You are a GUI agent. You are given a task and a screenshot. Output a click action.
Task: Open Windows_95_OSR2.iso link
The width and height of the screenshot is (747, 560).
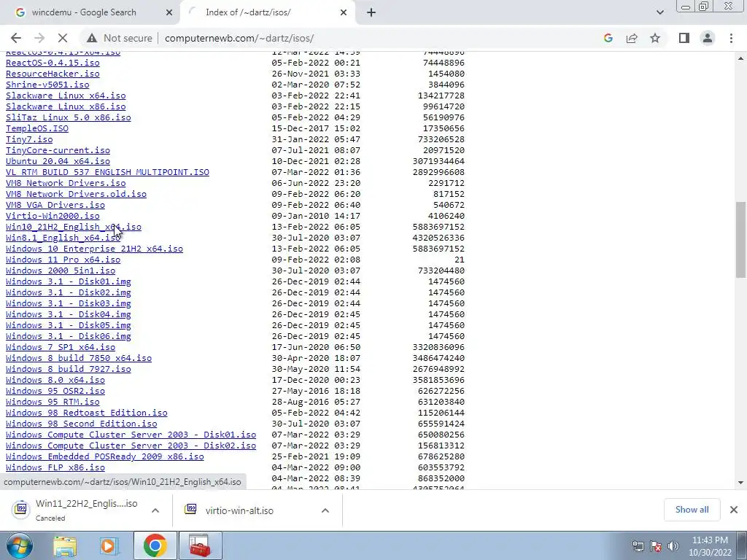coord(55,392)
